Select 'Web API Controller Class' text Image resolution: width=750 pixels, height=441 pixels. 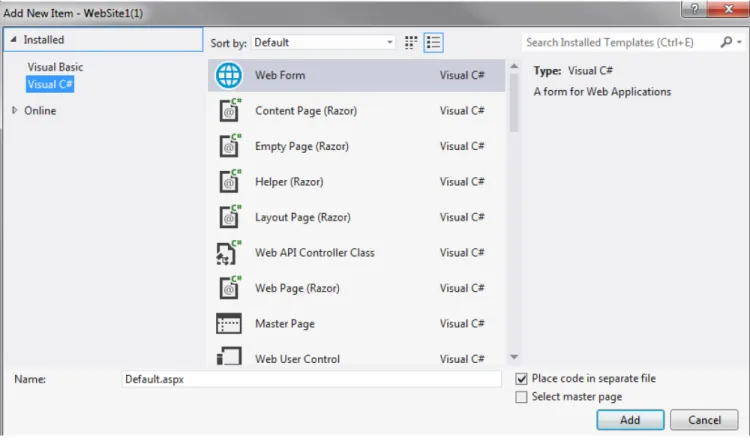(x=315, y=253)
